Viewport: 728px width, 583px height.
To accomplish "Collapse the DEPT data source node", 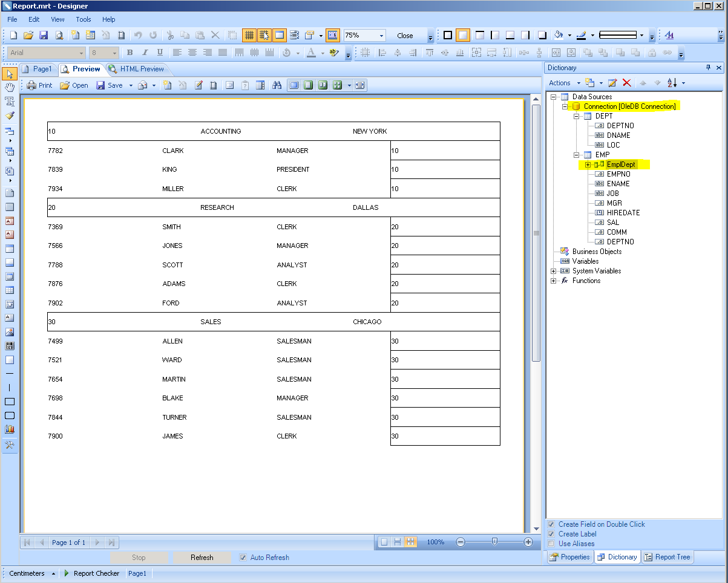I will [576, 116].
